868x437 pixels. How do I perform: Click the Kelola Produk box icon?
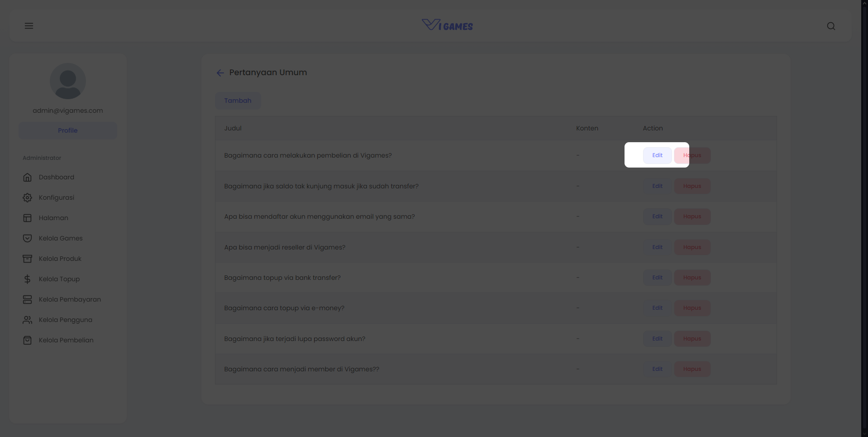pyautogui.click(x=27, y=259)
